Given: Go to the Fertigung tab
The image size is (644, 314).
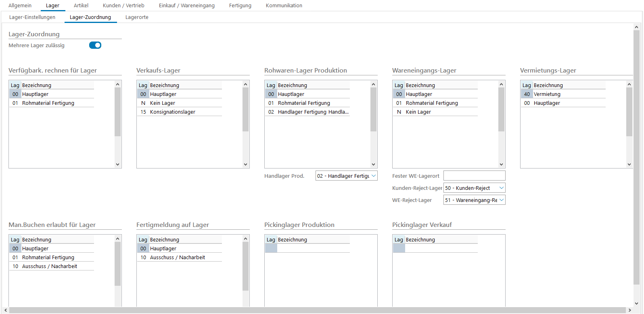Looking at the screenshot, I should pyautogui.click(x=240, y=6).
